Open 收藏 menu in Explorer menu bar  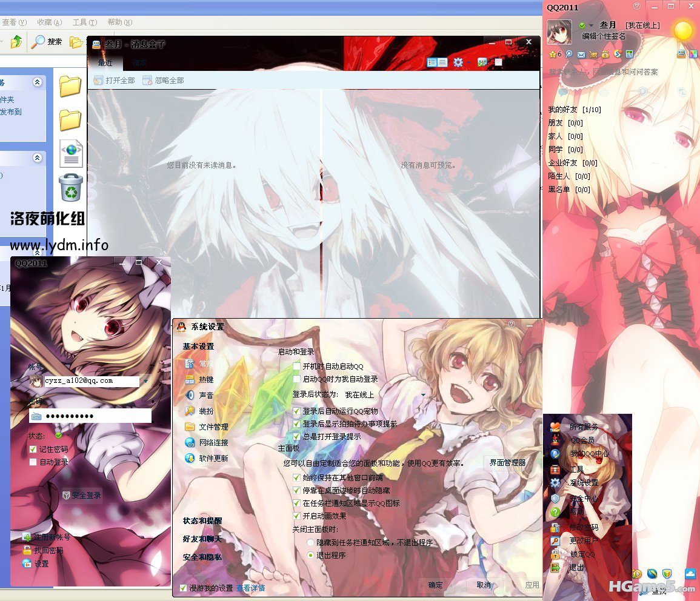tap(50, 22)
